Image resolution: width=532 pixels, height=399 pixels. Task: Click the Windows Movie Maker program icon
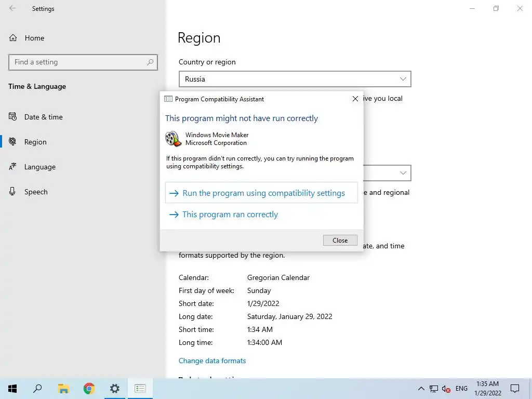point(173,139)
